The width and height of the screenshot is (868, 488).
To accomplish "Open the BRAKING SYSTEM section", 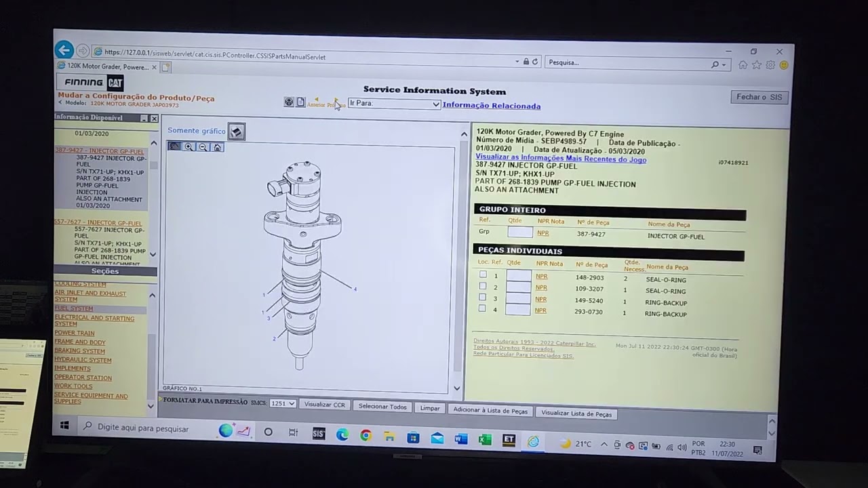I will [x=79, y=351].
